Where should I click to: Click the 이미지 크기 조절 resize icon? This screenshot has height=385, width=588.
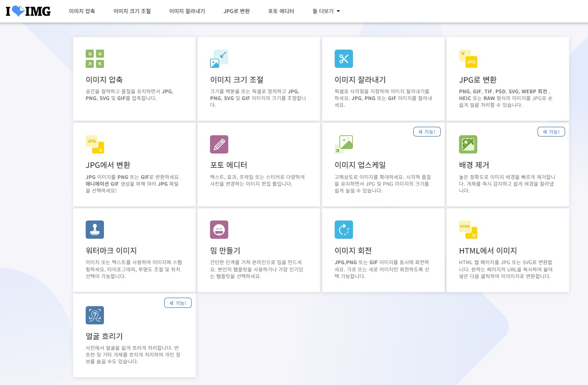pyautogui.click(x=219, y=59)
